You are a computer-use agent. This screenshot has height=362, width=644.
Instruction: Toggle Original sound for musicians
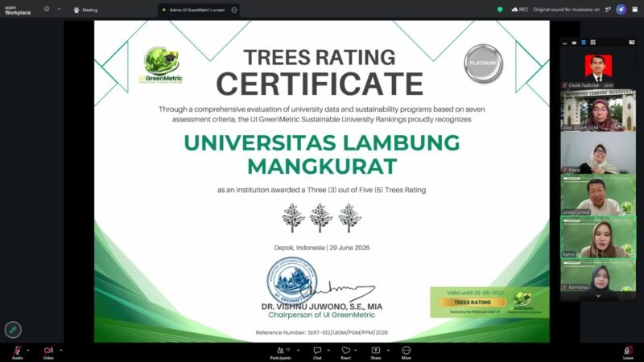click(x=567, y=10)
